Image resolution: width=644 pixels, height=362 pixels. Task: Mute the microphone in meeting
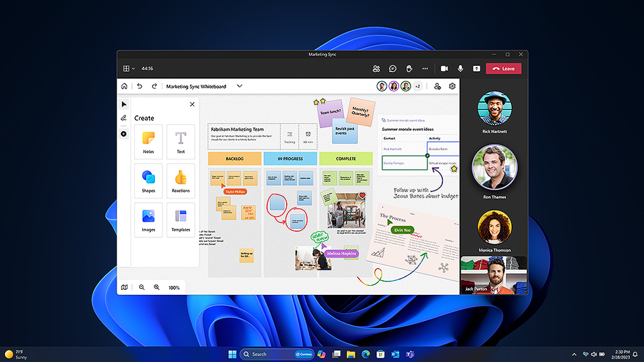coord(460,69)
